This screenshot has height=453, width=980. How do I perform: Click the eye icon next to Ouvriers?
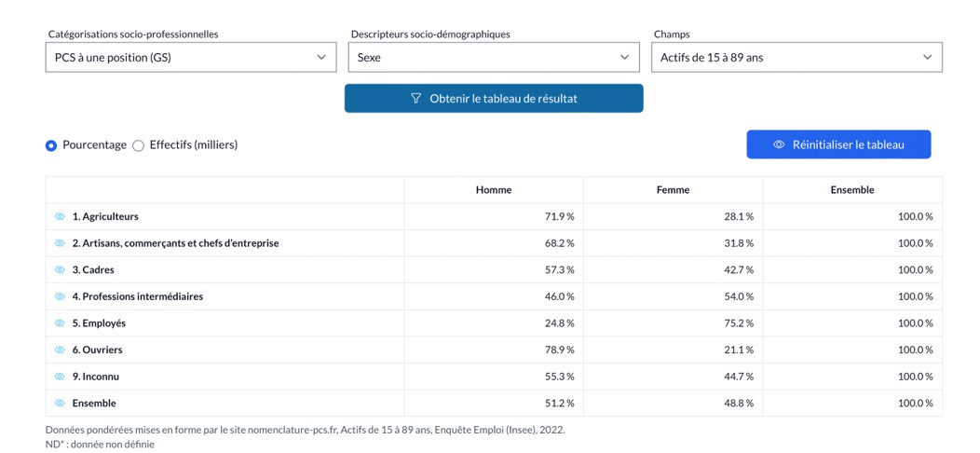point(60,350)
